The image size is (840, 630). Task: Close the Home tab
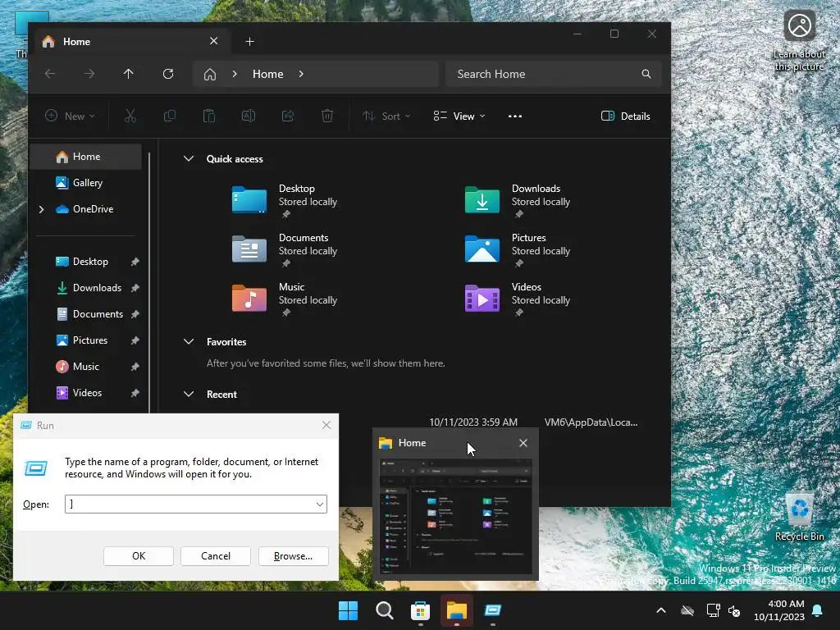coord(214,41)
